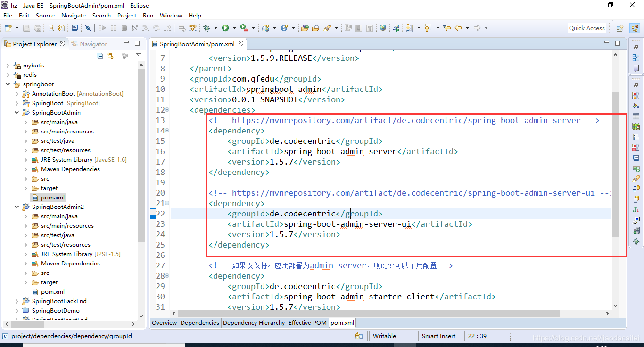Expand the AnnotationBoot project node
This screenshot has height=347, width=644.
tap(17, 94)
